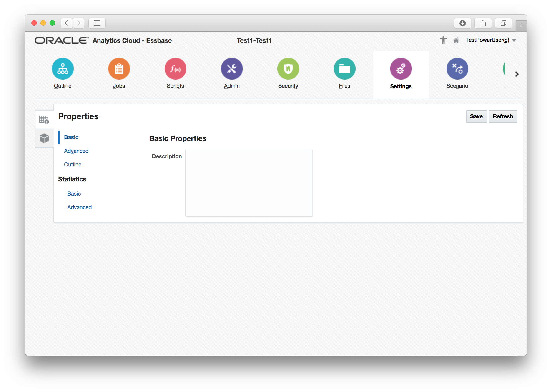Click the back navigation chevron
The image size is (552, 392).
(66, 23)
